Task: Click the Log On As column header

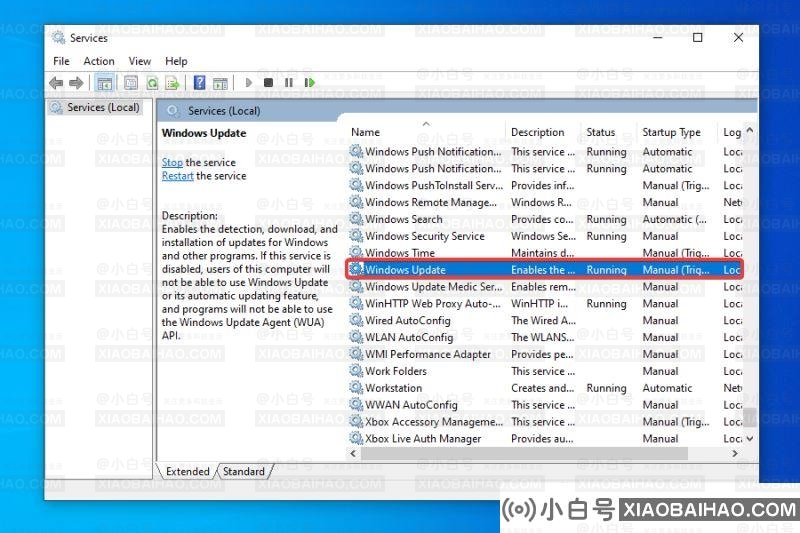Action: click(x=732, y=132)
